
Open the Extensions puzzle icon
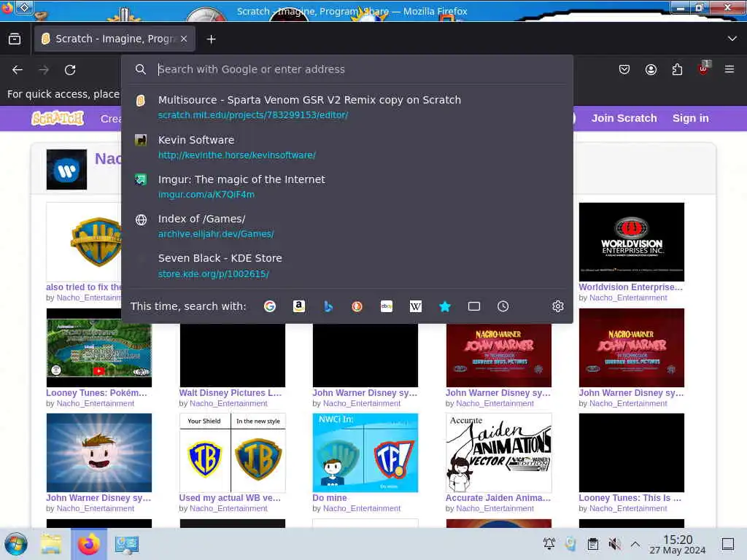coord(677,69)
